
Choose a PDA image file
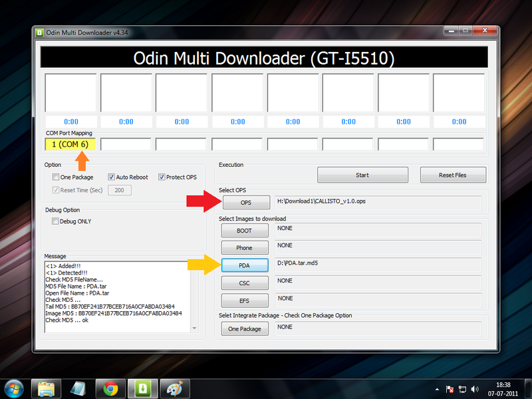[245, 265]
